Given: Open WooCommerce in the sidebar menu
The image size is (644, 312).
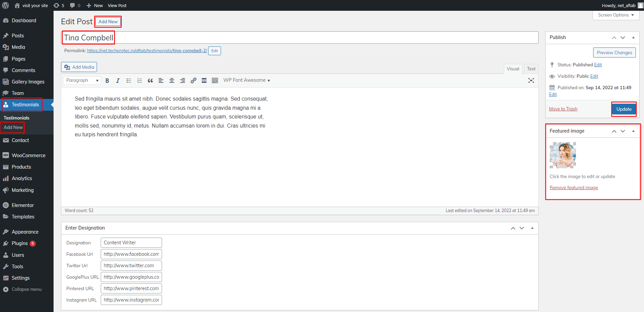Looking at the screenshot, I should click(x=28, y=155).
